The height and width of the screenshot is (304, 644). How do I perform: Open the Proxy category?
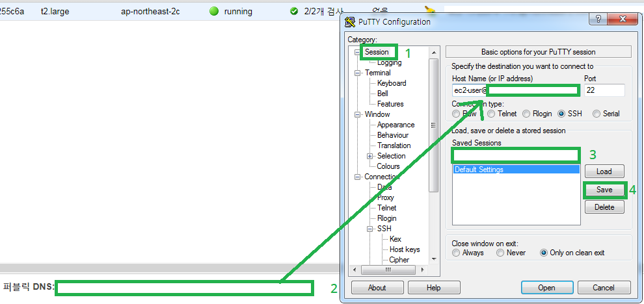[386, 197]
